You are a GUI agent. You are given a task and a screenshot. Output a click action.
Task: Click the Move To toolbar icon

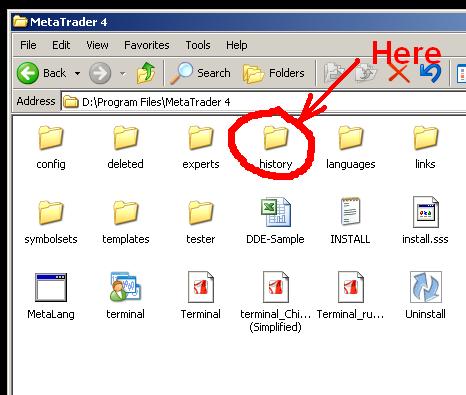334,73
